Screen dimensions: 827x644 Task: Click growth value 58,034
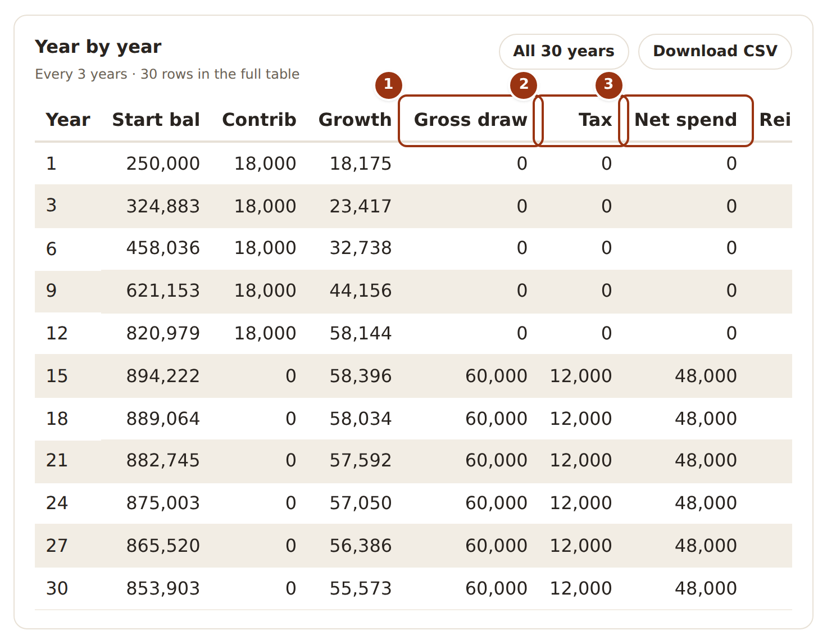pos(361,419)
